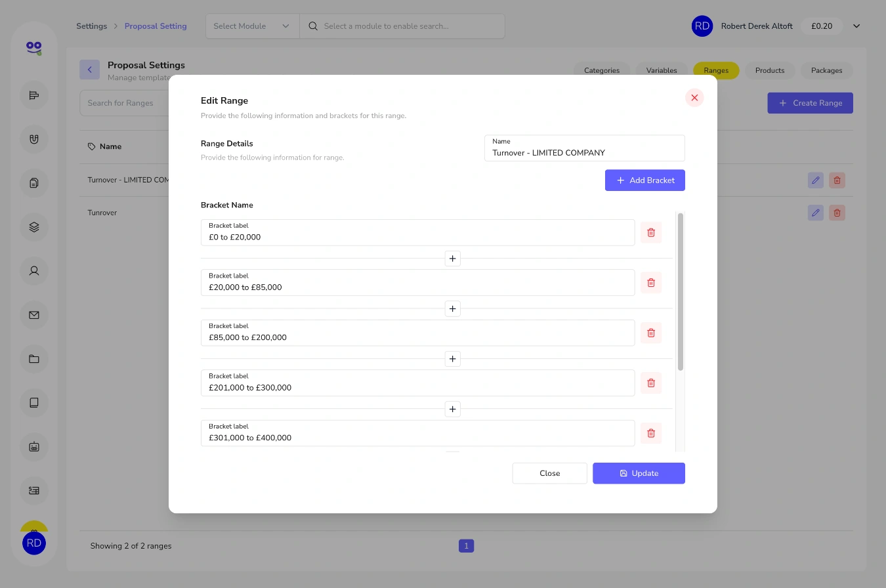Click the bracket list scrollbar
Screen dimensions: 886x588
[x=681, y=291]
